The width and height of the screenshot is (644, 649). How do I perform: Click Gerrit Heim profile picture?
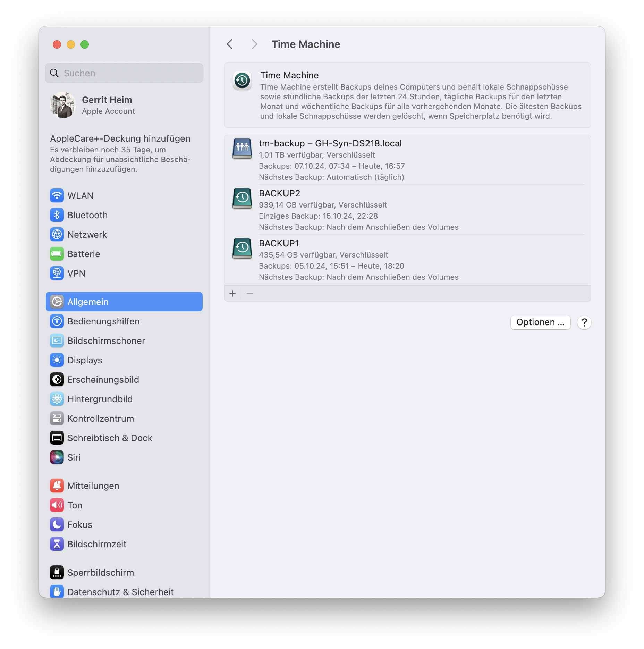tap(63, 105)
